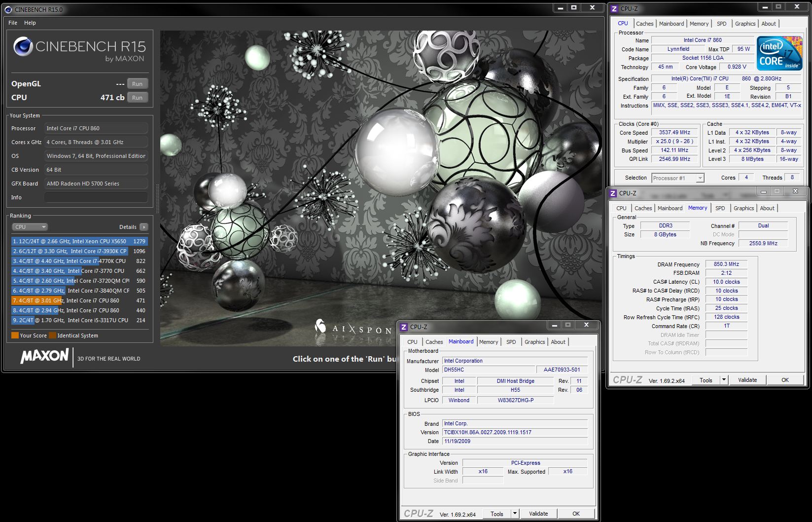Open CPU tab in CPU-Z Mainboard window

click(412, 342)
